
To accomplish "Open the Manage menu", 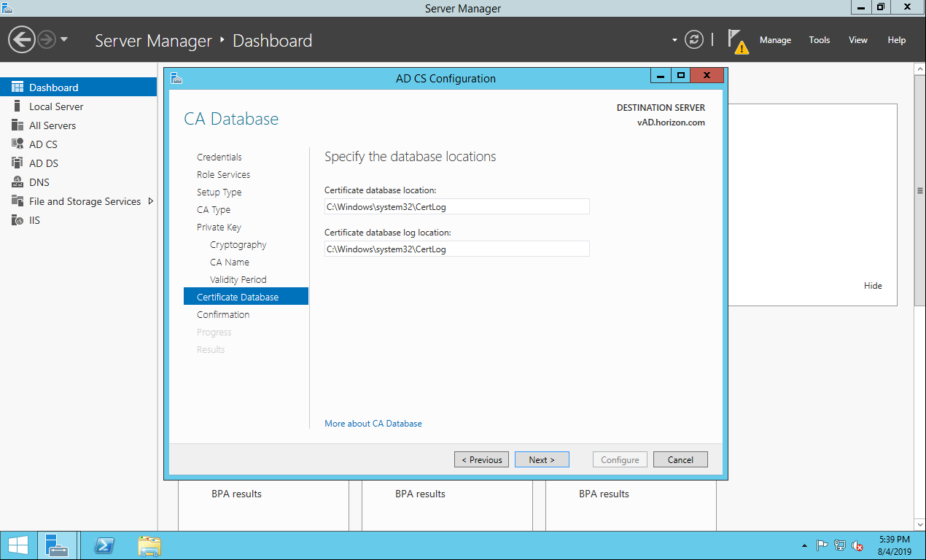I will point(775,40).
